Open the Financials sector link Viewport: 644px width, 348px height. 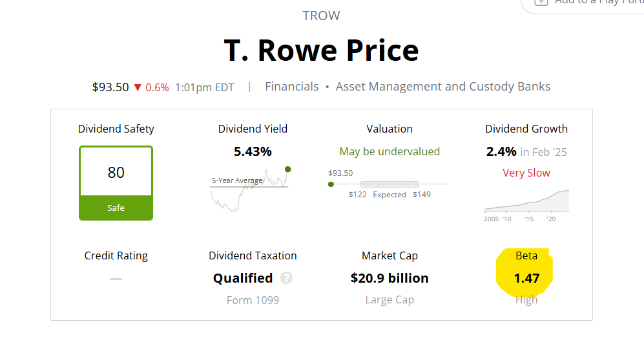[291, 87]
